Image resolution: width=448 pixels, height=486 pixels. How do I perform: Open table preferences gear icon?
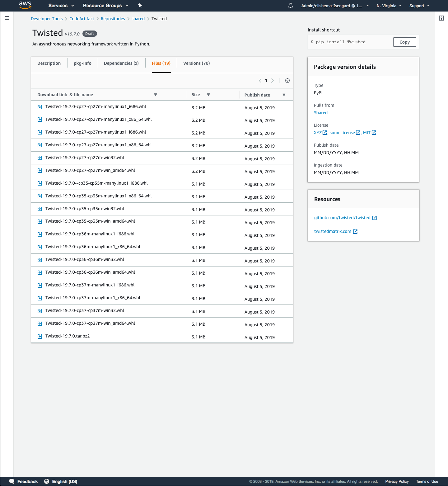pyautogui.click(x=287, y=81)
